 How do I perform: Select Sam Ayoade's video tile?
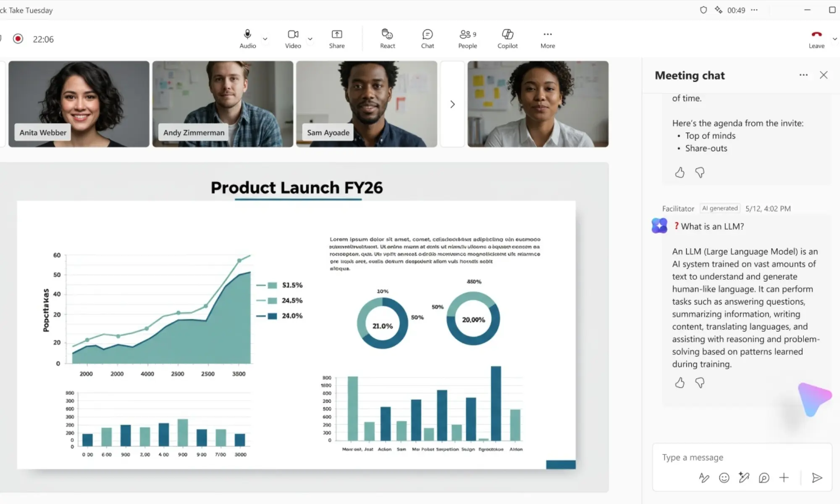367,104
